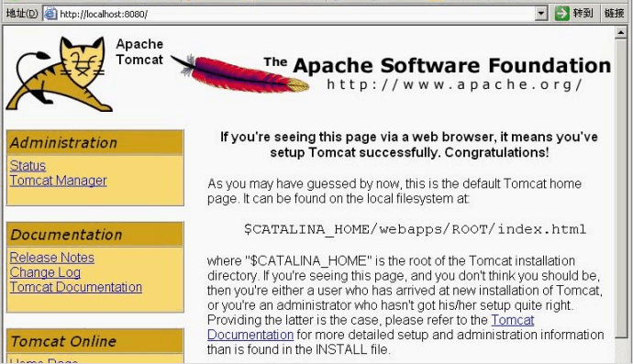Screen dimensions: 633x364
Task: Click the Documentation section header
Action: click(95, 235)
